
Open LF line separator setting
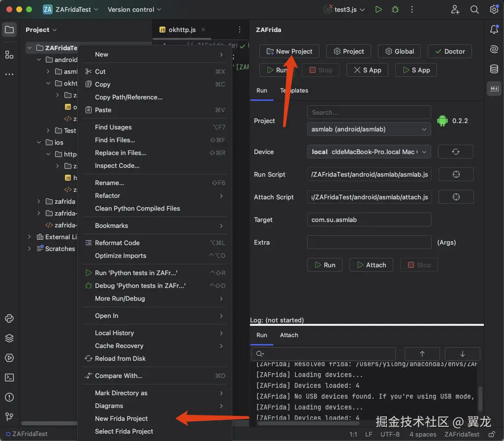click(x=369, y=434)
